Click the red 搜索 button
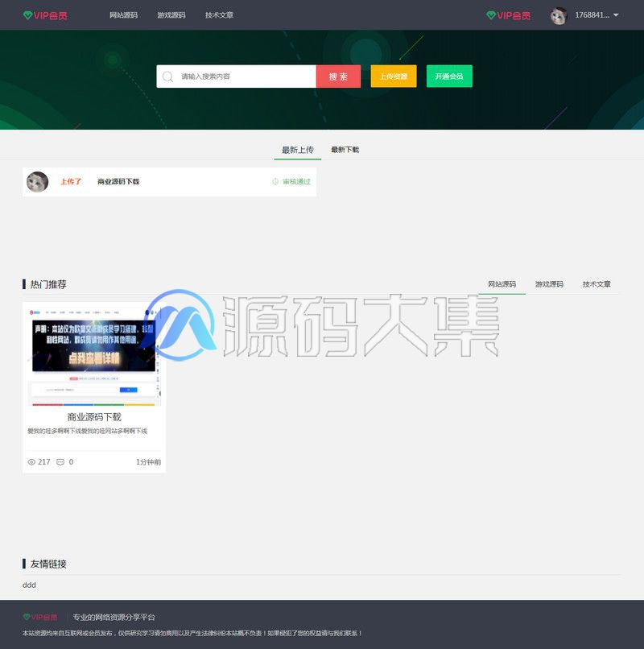Screen dimensions: 644x649 coord(338,76)
